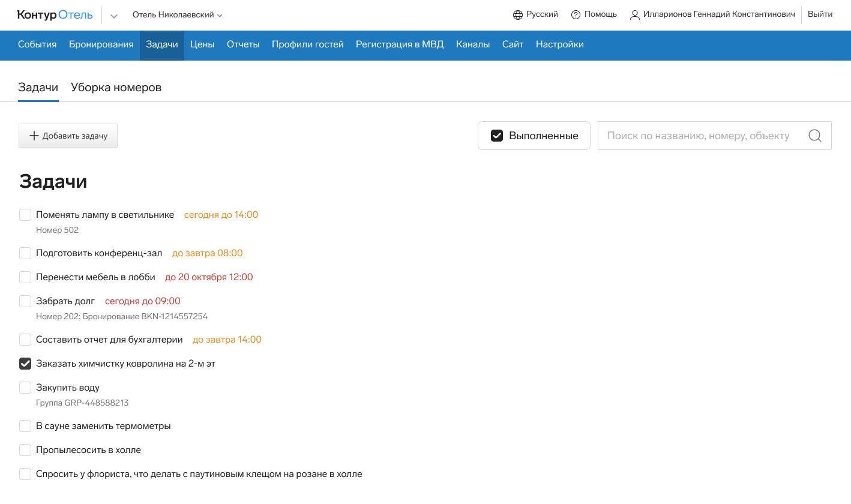The image size is (851, 504).
Task: Click the plus icon in Добавить задачу
Action: (x=34, y=136)
